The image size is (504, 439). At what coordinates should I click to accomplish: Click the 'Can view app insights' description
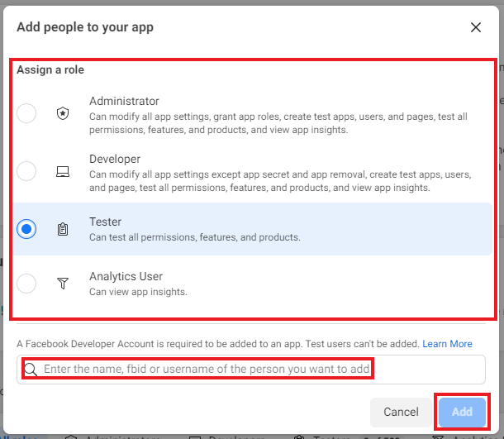coord(138,292)
